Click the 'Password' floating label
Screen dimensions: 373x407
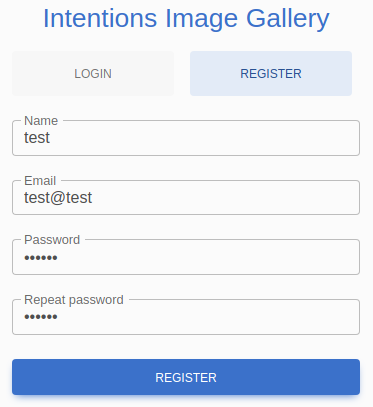coord(52,240)
